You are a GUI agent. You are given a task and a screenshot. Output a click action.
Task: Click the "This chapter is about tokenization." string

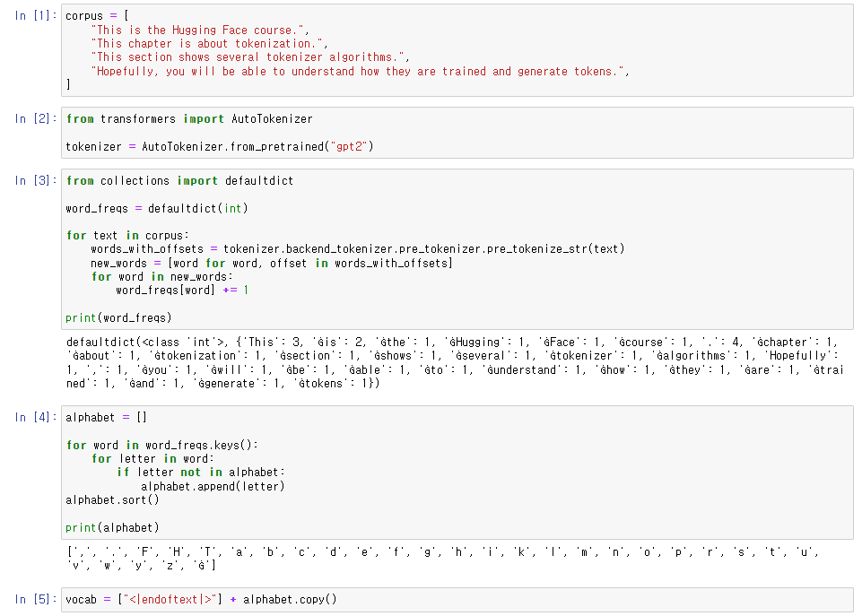[x=209, y=44]
